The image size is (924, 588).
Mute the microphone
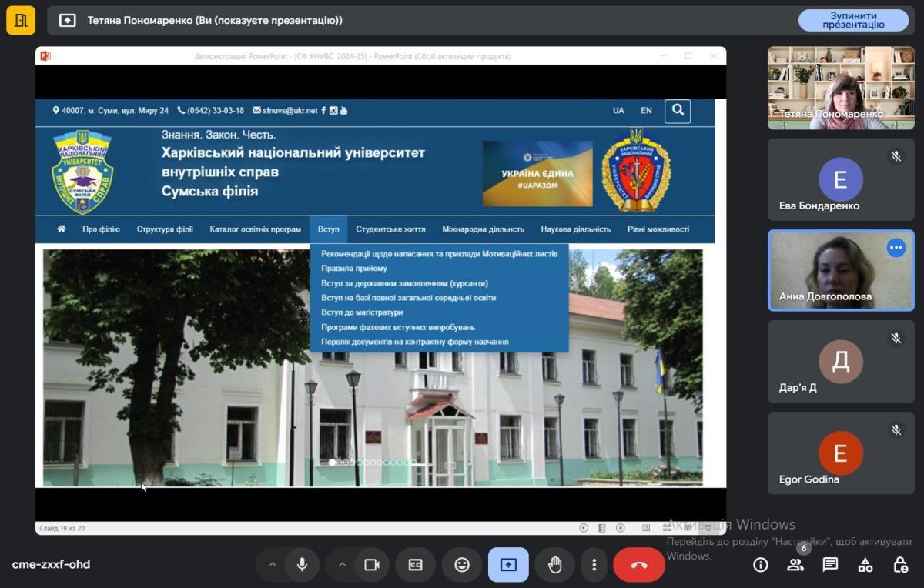pos(302,565)
